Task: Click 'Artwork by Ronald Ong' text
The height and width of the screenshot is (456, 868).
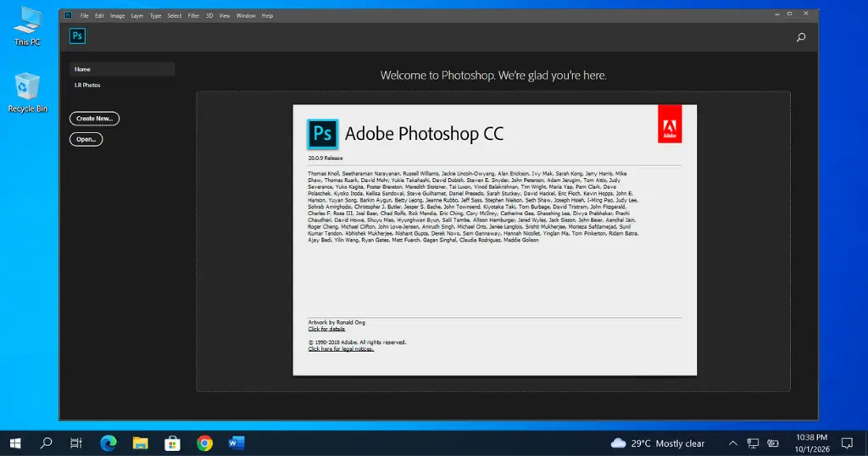Action: [x=337, y=322]
